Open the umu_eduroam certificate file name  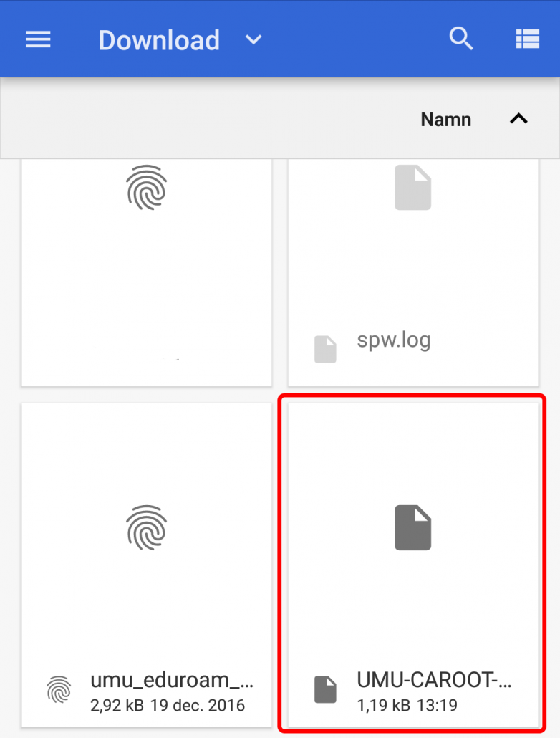[x=172, y=680]
